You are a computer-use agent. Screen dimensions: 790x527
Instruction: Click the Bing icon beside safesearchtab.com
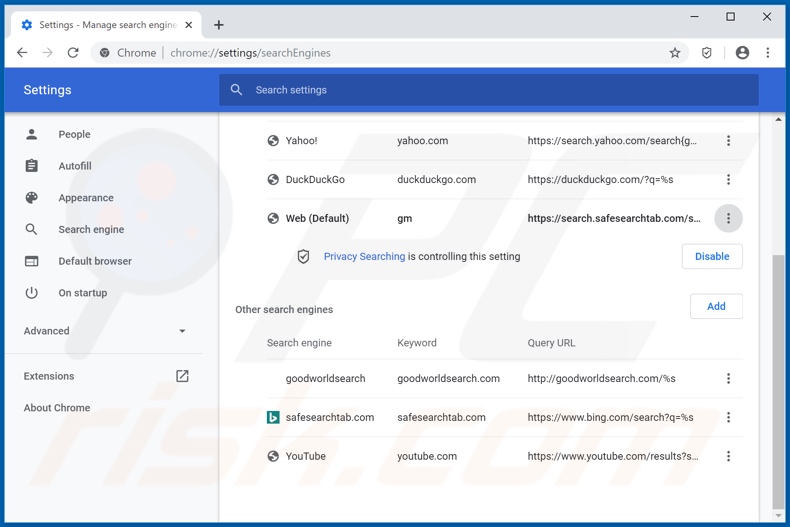pos(273,417)
